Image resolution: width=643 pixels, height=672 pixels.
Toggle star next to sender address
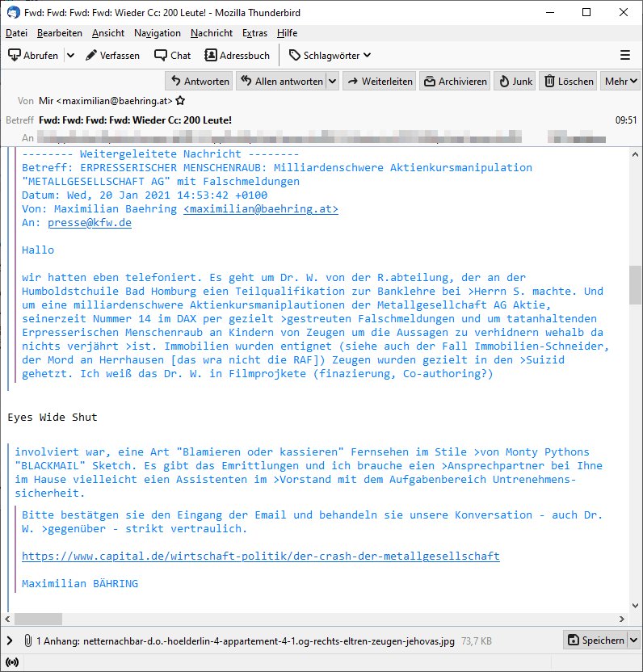[x=181, y=101]
